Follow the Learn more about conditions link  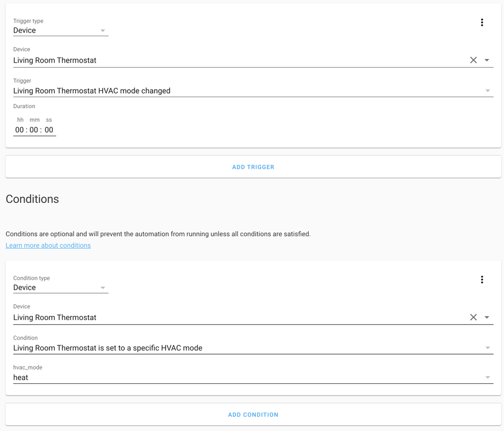point(48,245)
